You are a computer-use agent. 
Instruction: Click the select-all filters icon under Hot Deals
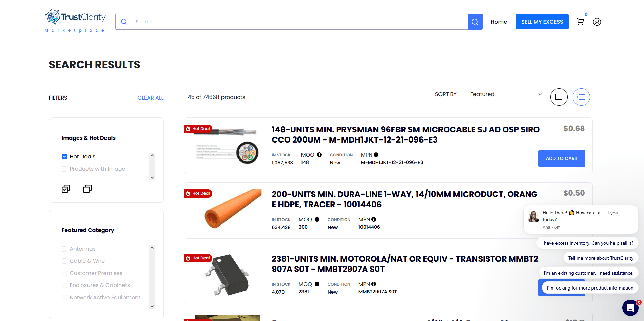click(x=66, y=189)
